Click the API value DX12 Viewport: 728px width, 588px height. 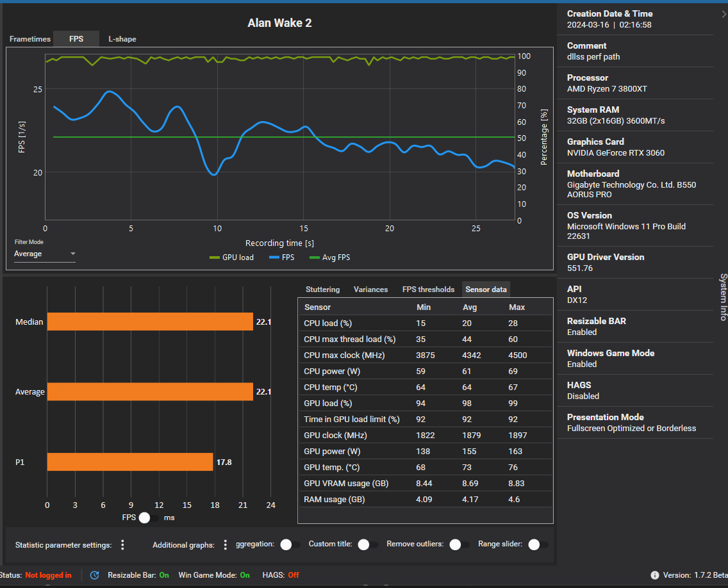[x=577, y=300]
